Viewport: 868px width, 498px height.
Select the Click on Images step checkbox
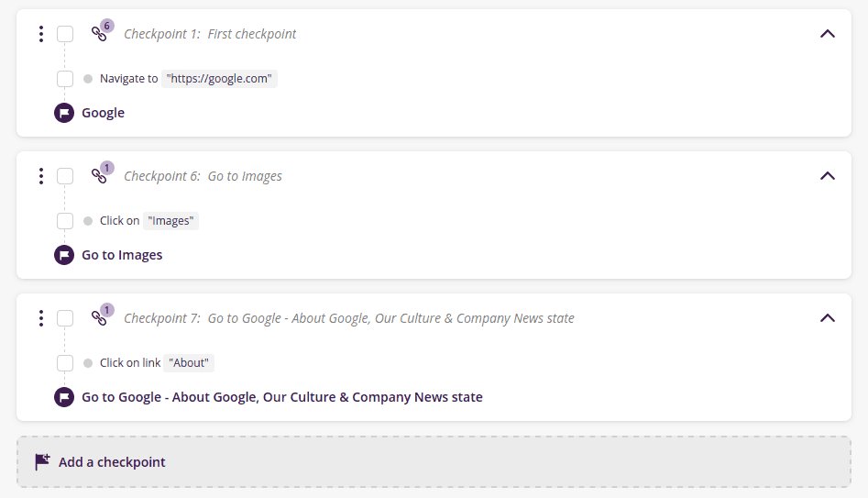point(65,221)
